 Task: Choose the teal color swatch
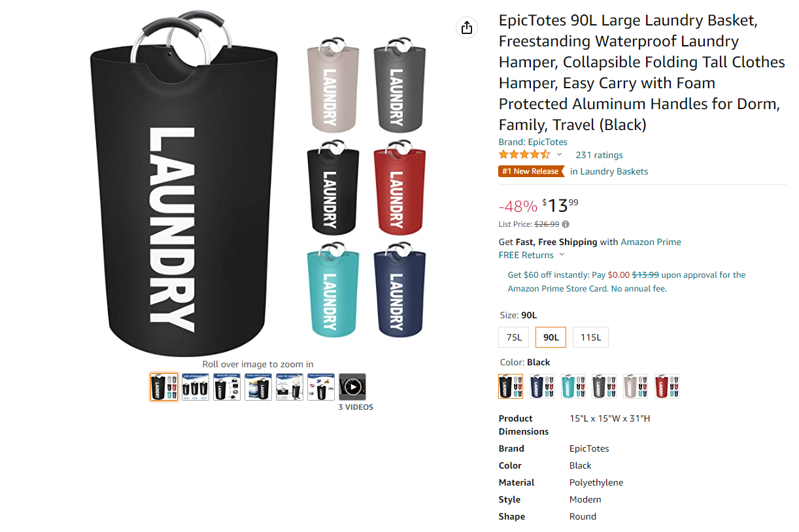point(573,386)
